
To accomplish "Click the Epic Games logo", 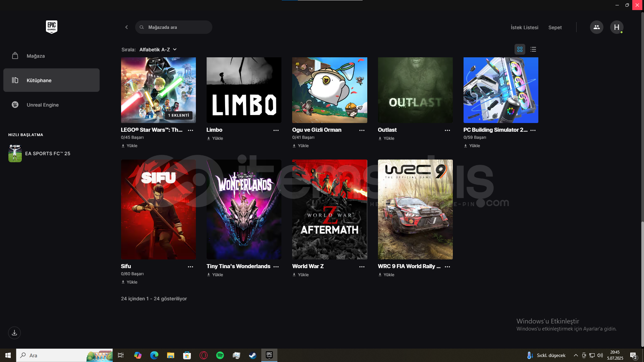I will pos(52,27).
